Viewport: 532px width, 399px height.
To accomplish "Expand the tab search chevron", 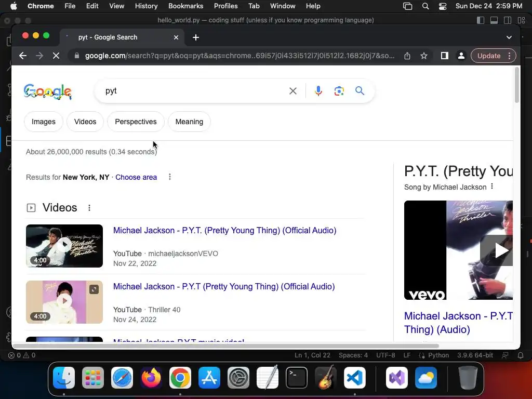I will click(509, 37).
